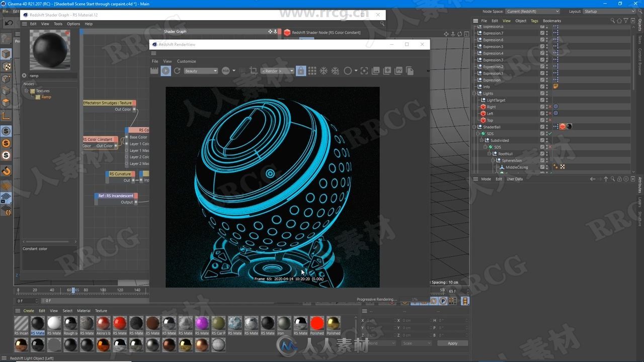Click the Render clapperboard icon in RenderView
Viewport: 644px width, 362px height.
click(154, 71)
